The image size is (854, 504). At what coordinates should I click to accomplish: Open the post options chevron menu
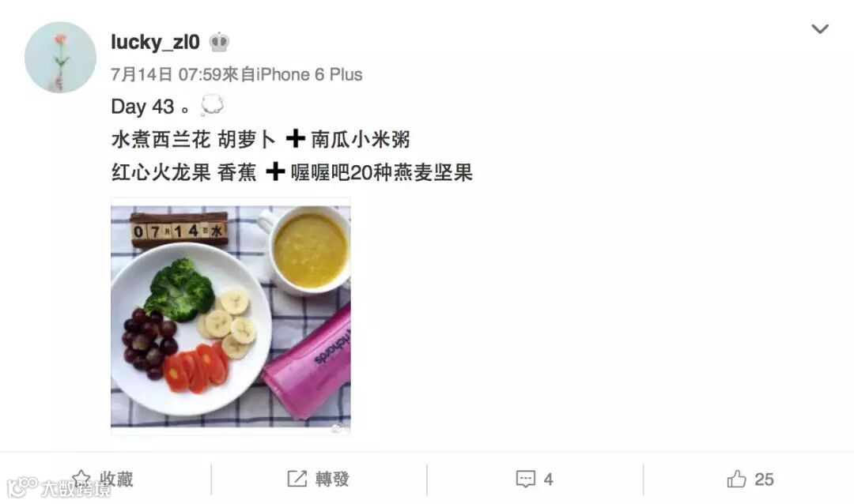[x=820, y=29]
